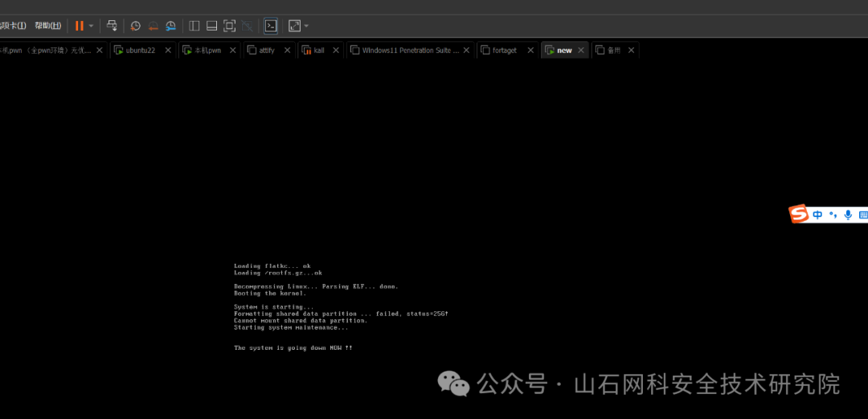Toggle the punctuation mode icon in Sogou bar
The height and width of the screenshot is (419, 868).
(x=833, y=215)
